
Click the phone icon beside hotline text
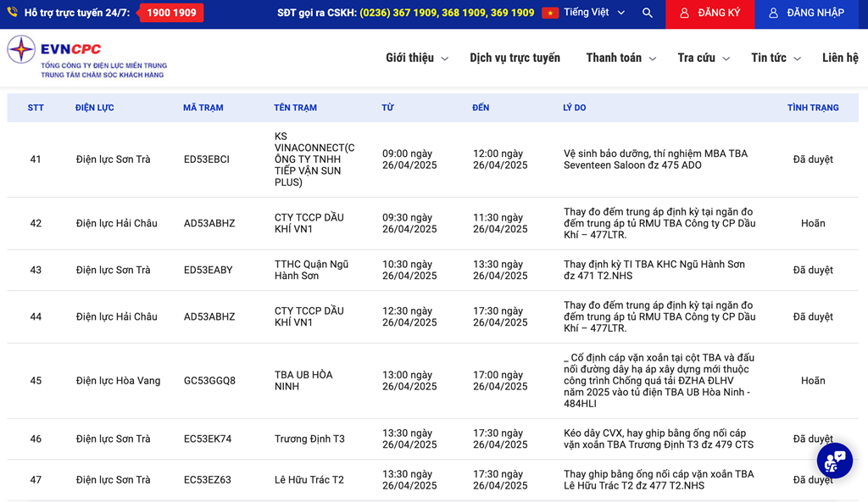click(x=12, y=12)
